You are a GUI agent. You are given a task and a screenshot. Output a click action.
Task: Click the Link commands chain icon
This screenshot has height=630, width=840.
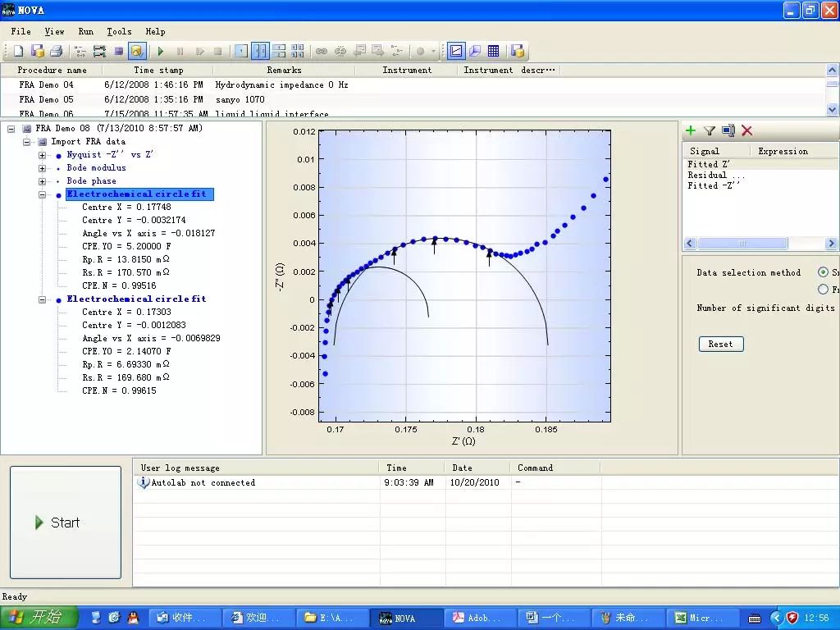point(322,51)
